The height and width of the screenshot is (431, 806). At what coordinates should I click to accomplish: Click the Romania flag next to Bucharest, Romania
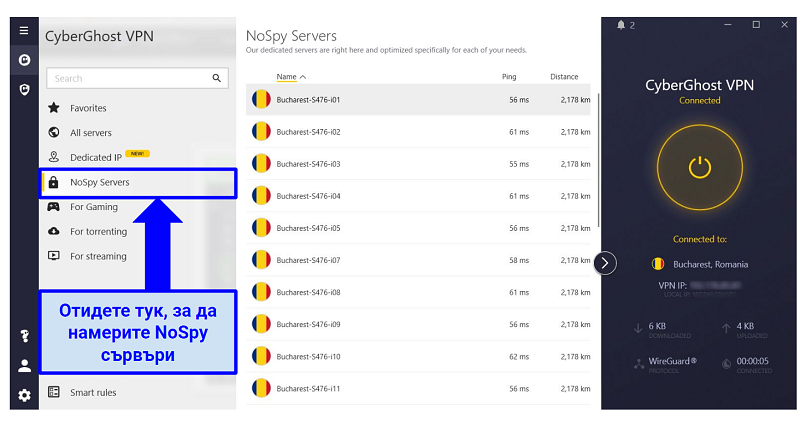click(x=658, y=264)
